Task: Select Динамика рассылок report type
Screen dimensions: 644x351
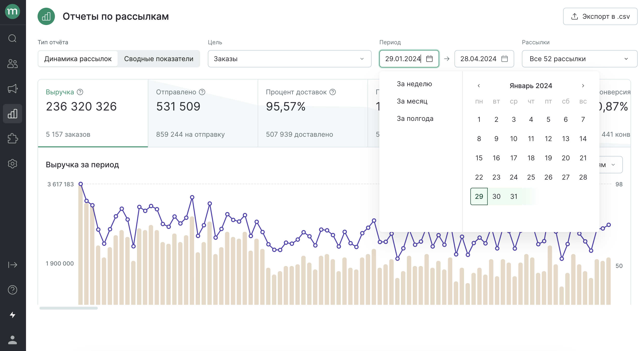Action: click(78, 59)
